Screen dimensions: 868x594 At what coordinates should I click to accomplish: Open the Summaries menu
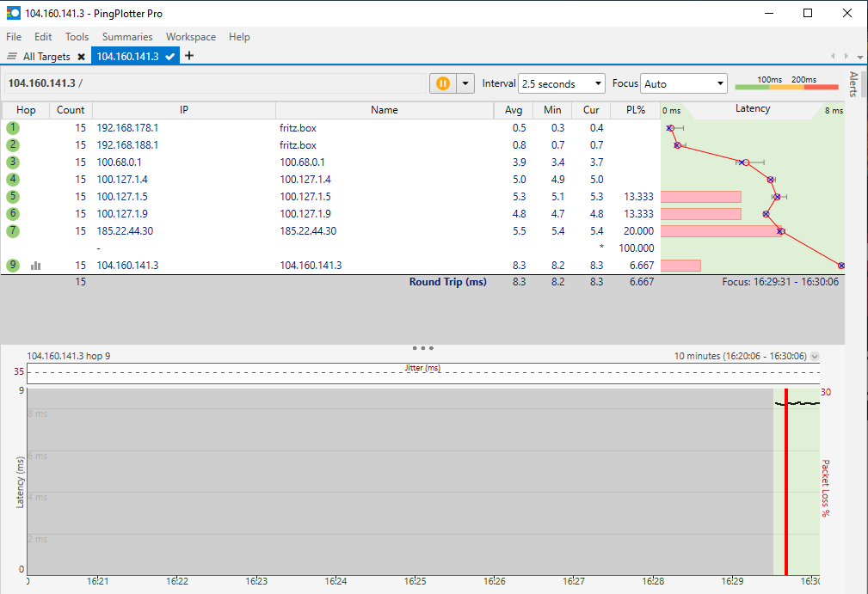127,36
